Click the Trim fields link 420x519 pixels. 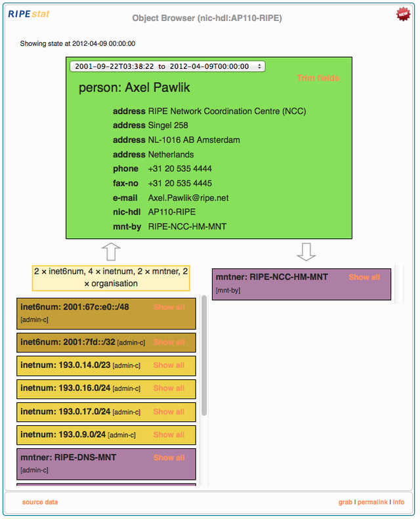tap(318, 78)
